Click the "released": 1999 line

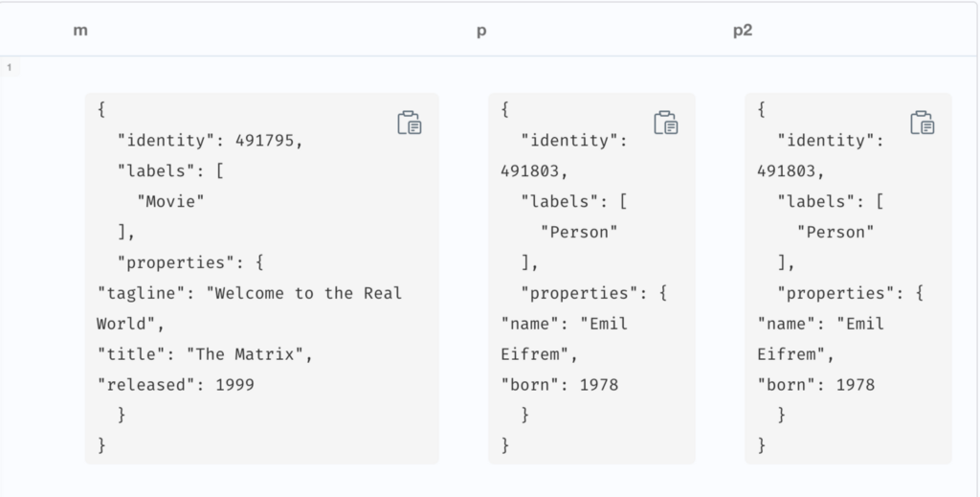[176, 384]
